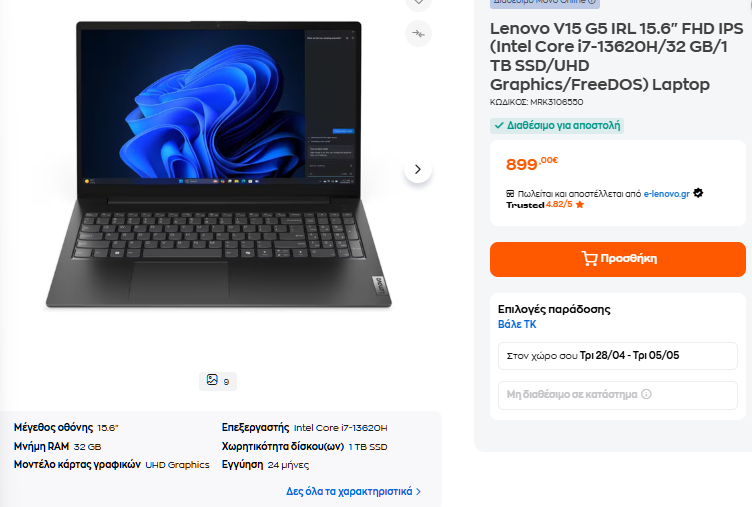Expand Δες όλα τα χαρακτηριστικά

click(x=353, y=491)
